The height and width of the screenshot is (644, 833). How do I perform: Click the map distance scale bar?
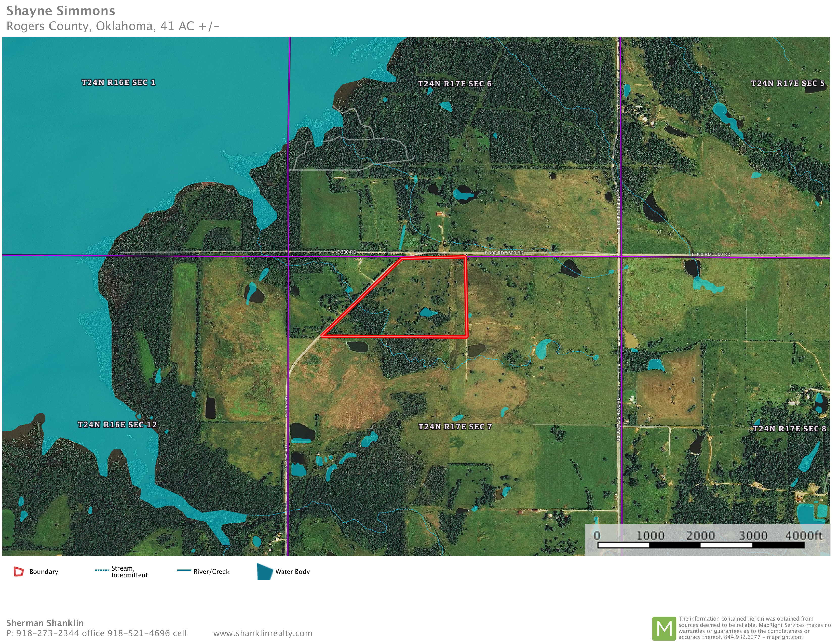[701, 545]
